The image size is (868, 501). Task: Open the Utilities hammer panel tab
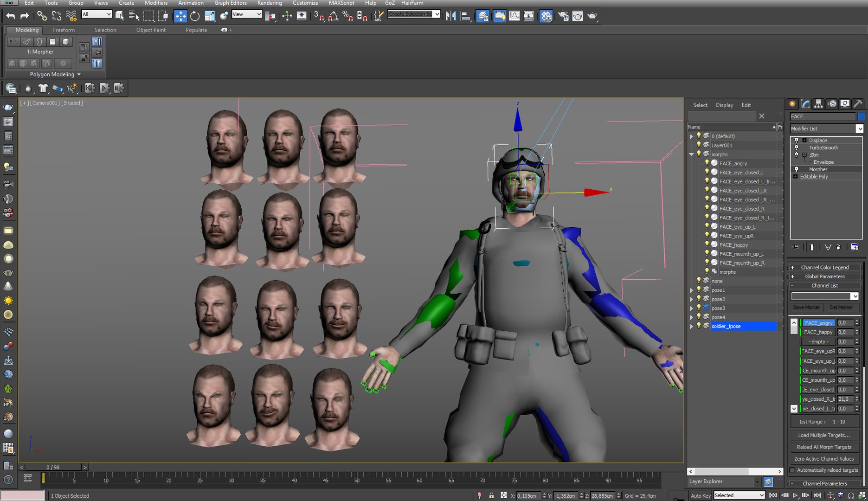[x=858, y=104]
